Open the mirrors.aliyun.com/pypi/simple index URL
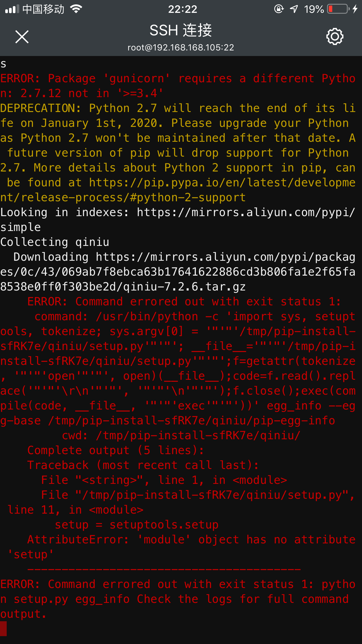Viewport: 362px width, 644px height. (x=178, y=220)
